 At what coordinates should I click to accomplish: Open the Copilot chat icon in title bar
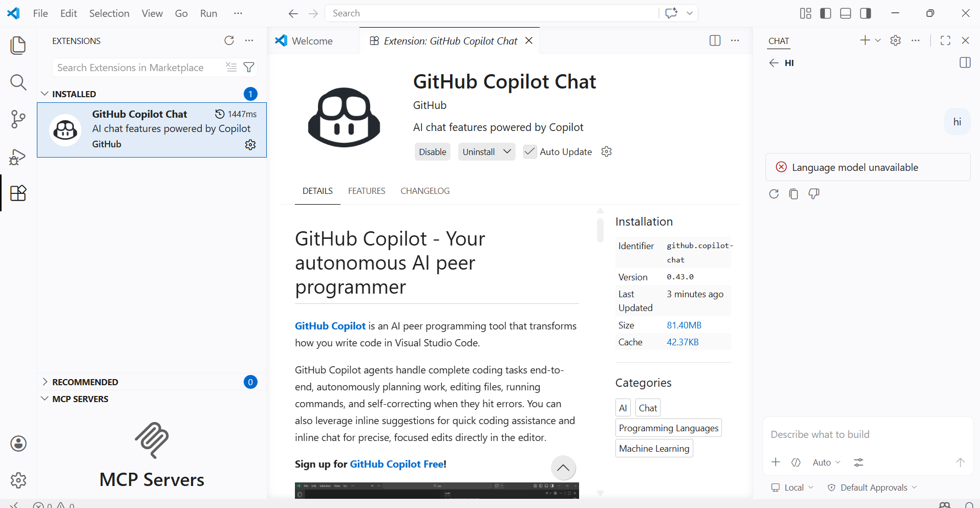click(x=671, y=13)
